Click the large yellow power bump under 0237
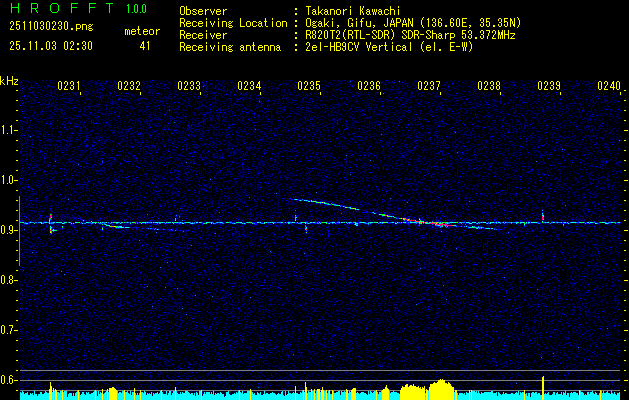Image resolution: width=629 pixels, height=400 pixels. tap(440, 388)
